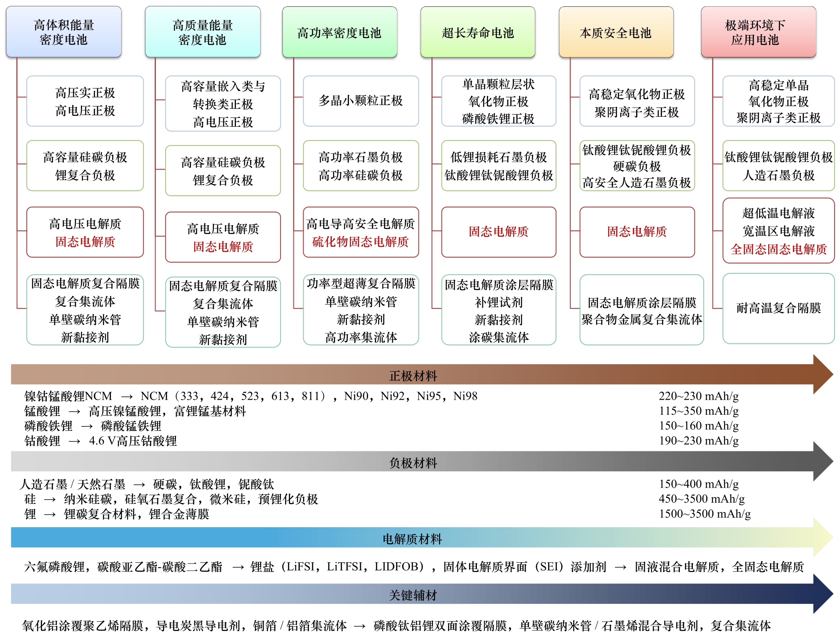Screen dimensions: 840x636
Task: Click the 聚合物金属复合集流体 text
Action: coord(642,320)
